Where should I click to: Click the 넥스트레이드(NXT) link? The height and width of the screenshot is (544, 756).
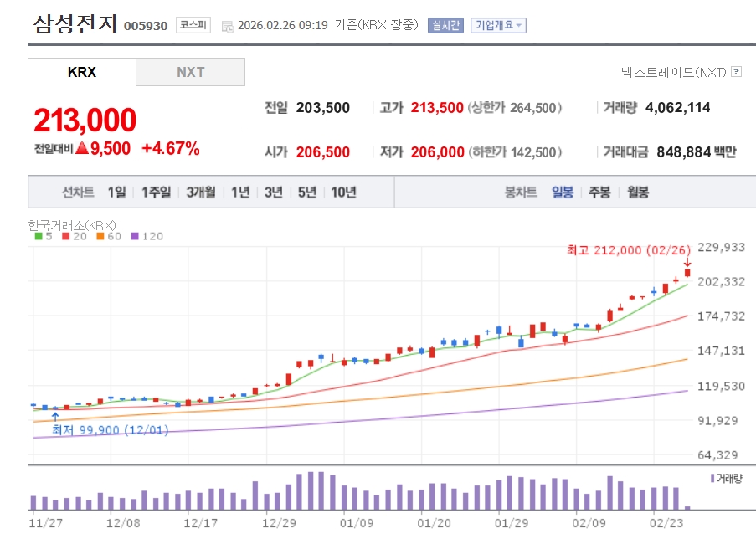coord(673,72)
